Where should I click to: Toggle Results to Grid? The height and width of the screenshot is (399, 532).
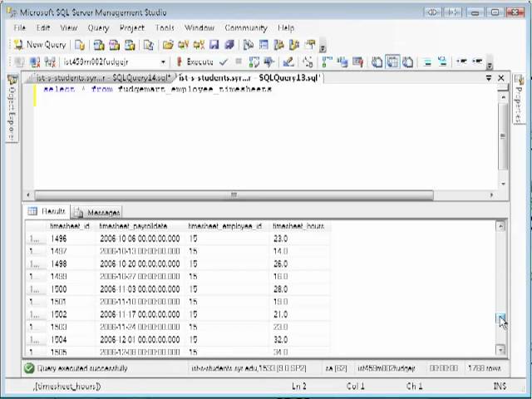tap(392, 62)
